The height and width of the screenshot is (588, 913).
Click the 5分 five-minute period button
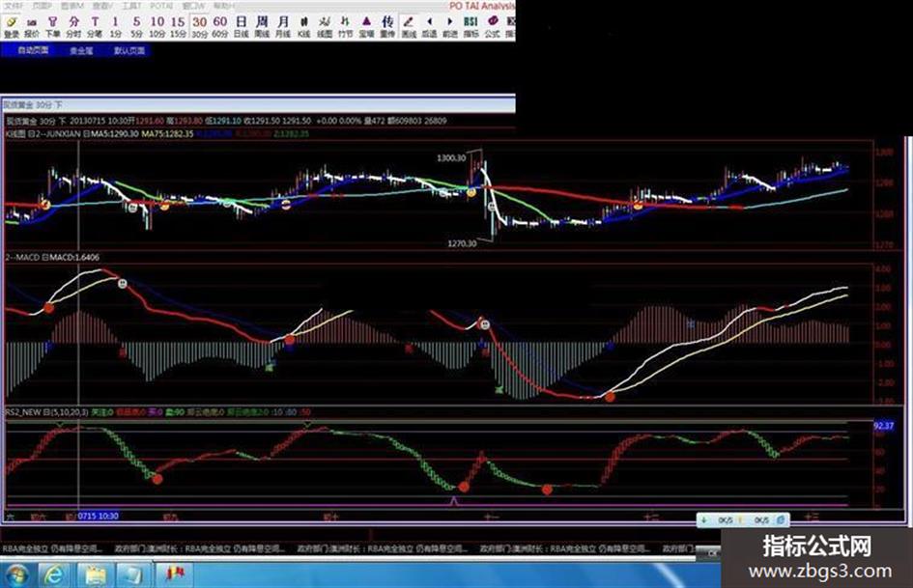[136, 25]
